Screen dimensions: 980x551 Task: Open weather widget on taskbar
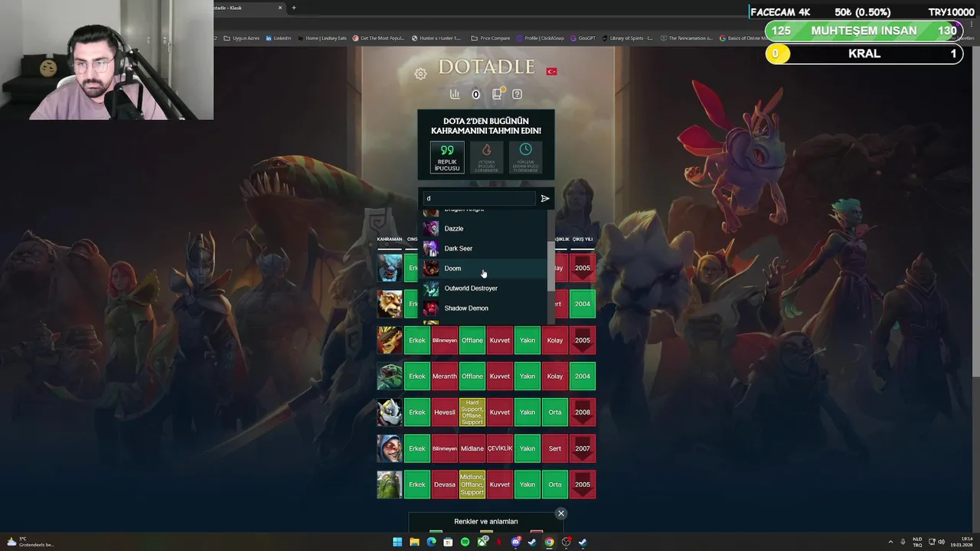pyautogui.click(x=29, y=542)
